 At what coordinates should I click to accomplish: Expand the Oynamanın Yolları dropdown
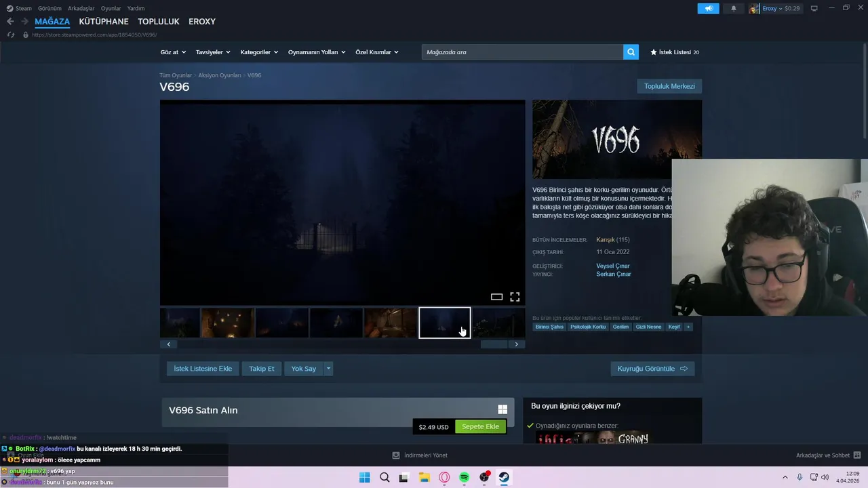click(x=317, y=52)
